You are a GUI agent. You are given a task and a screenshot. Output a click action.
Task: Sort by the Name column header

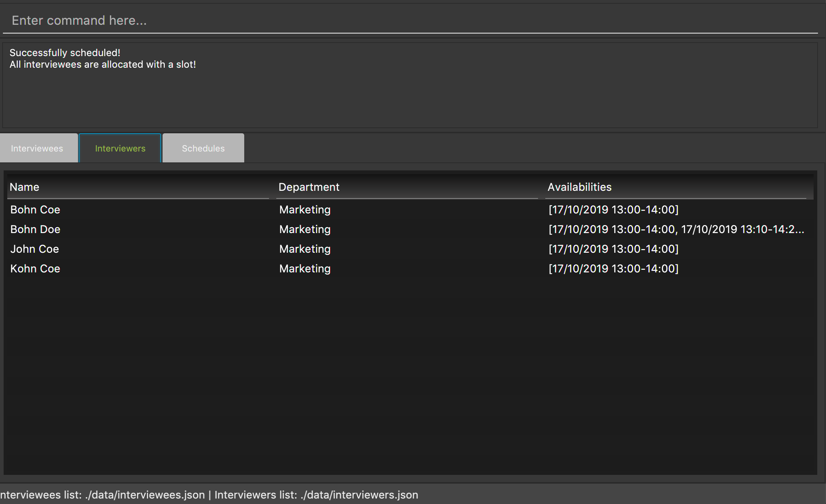pyautogui.click(x=138, y=187)
